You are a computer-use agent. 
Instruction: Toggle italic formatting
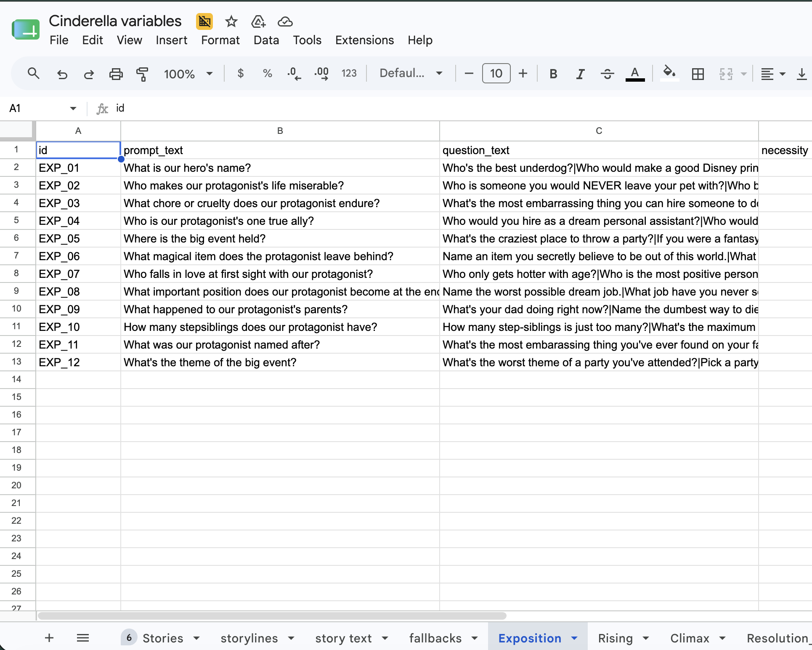click(580, 74)
